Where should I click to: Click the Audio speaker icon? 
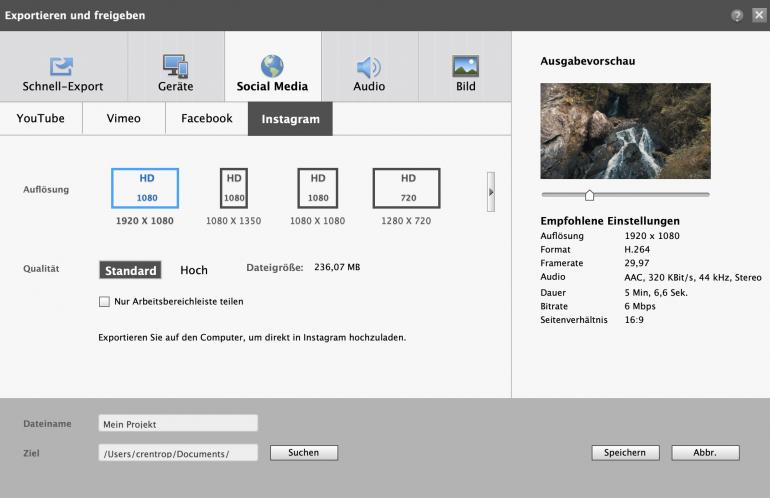point(369,66)
